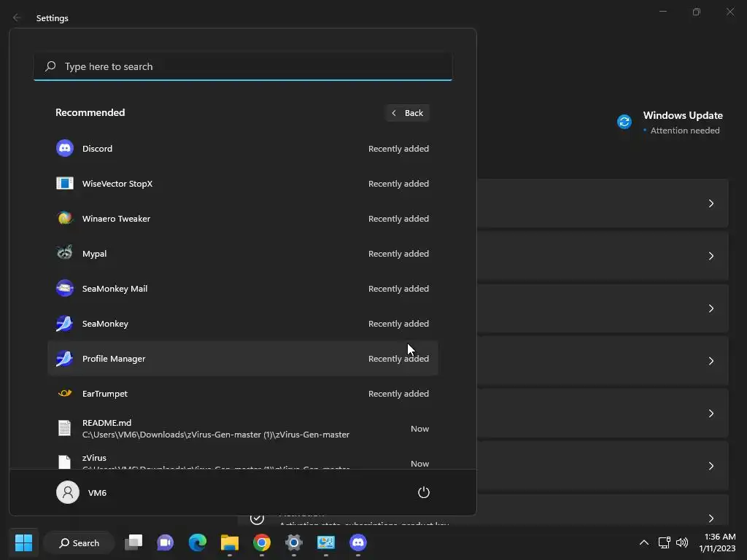Open the Power options button
The height and width of the screenshot is (560, 747).
click(x=424, y=492)
